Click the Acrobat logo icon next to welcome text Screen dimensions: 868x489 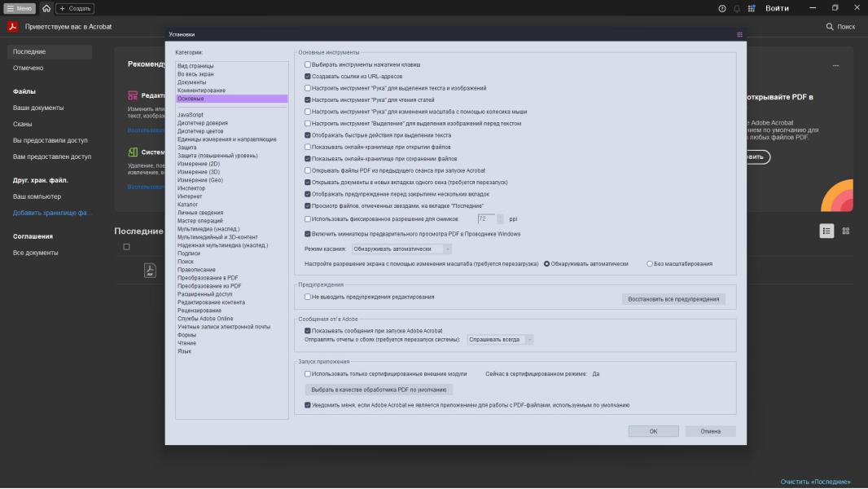click(13, 27)
